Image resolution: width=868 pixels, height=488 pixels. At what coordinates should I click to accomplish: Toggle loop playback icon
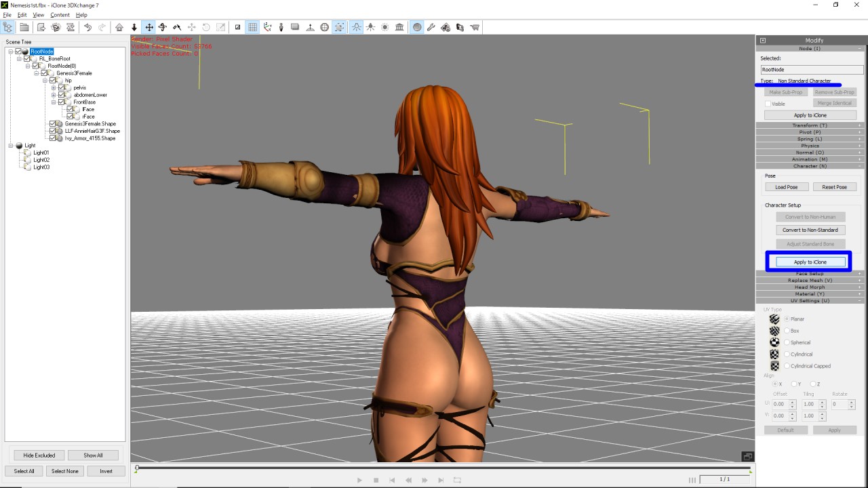[457, 480]
